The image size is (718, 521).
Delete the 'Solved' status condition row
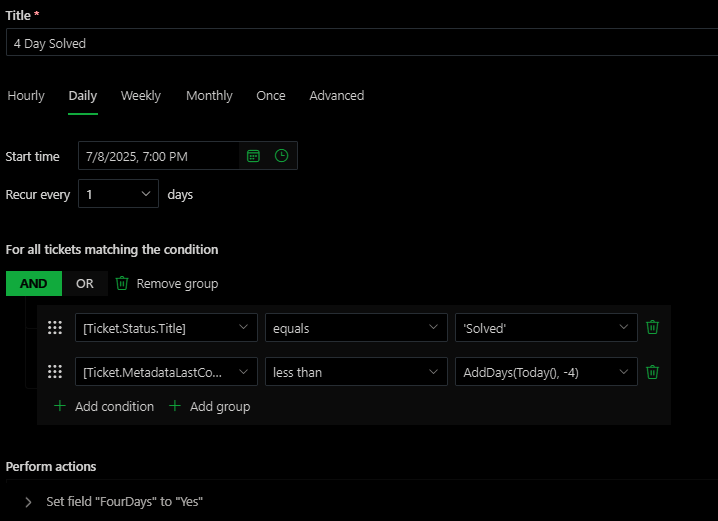[x=652, y=327]
